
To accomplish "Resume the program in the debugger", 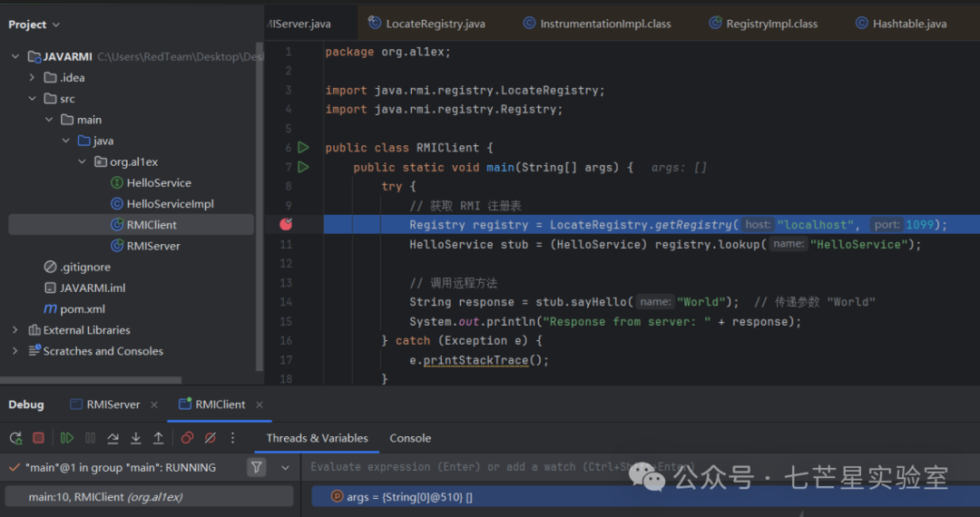I will tap(67, 438).
